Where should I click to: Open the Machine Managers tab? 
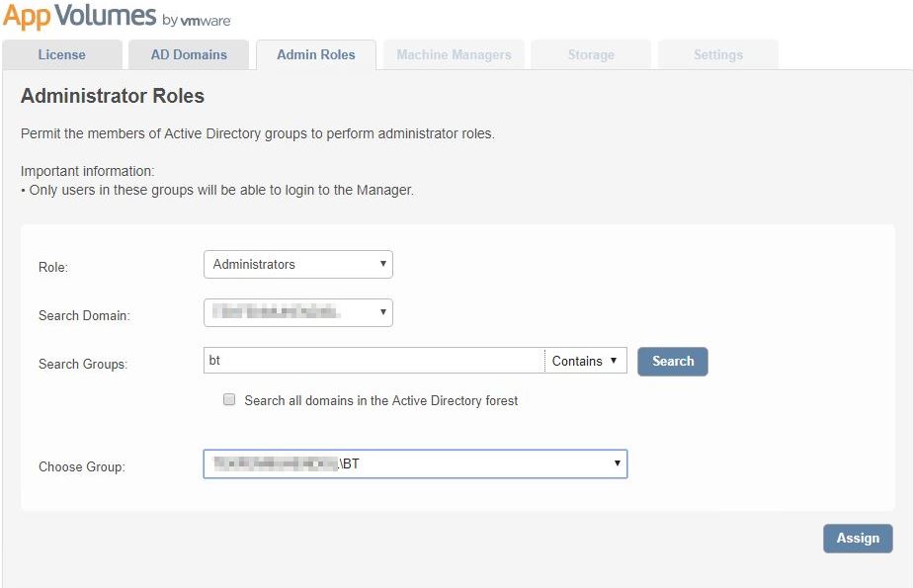click(x=454, y=54)
